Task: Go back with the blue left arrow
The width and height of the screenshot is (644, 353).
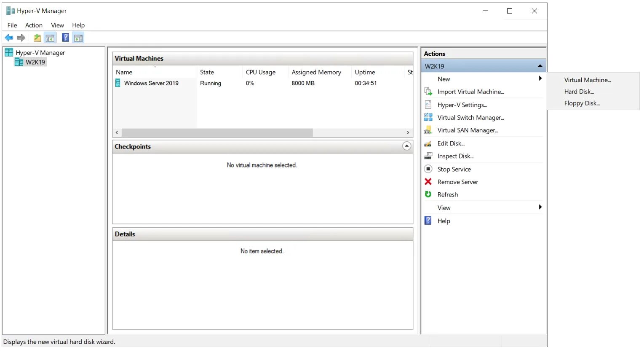Action: [9, 38]
